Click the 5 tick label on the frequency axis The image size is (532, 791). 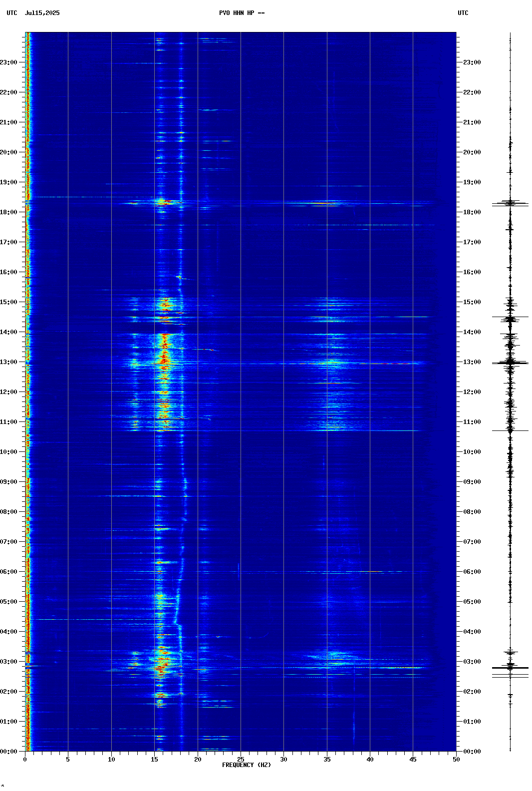(x=68, y=760)
